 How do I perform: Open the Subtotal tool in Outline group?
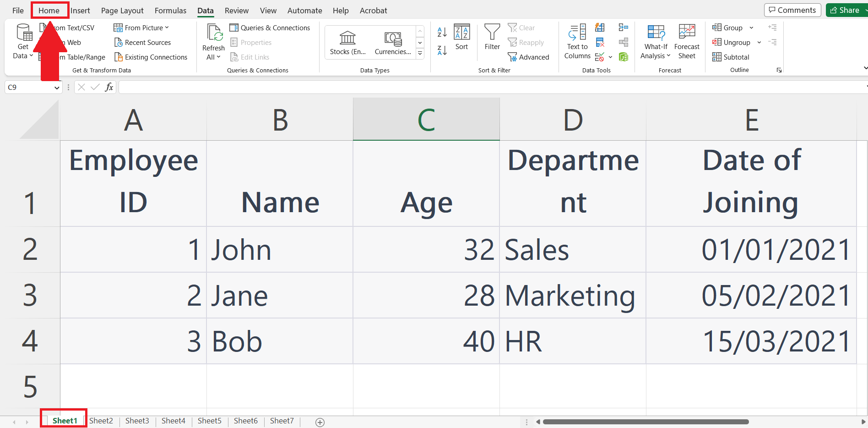731,57
